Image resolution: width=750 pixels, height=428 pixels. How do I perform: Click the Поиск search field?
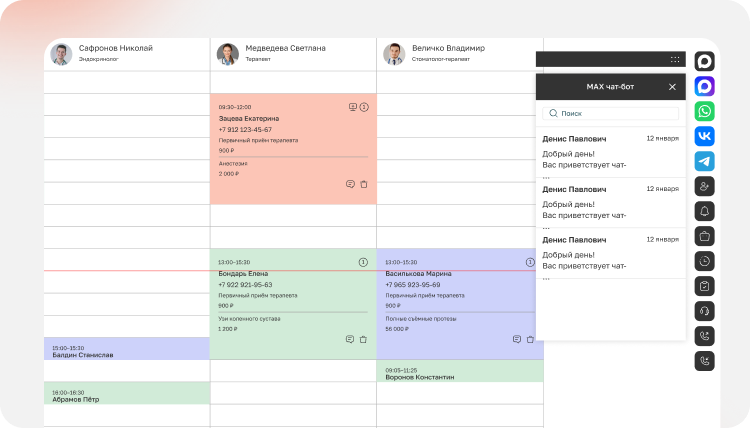[x=610, y=113]
